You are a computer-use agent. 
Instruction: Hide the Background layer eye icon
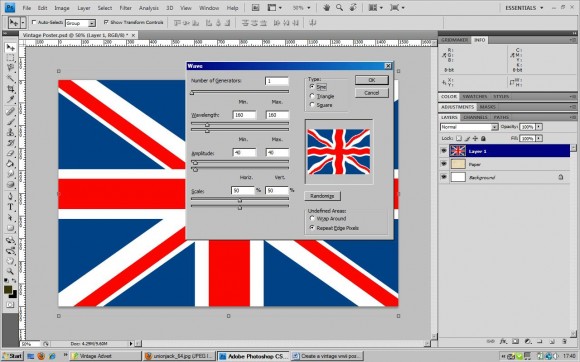[x=444, y=177]
